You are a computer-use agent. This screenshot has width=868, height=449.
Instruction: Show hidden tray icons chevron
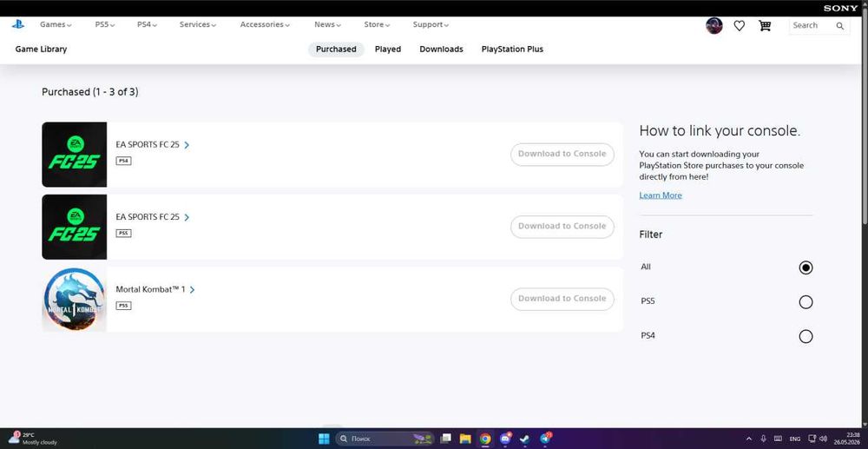click(x=749, y=439)
